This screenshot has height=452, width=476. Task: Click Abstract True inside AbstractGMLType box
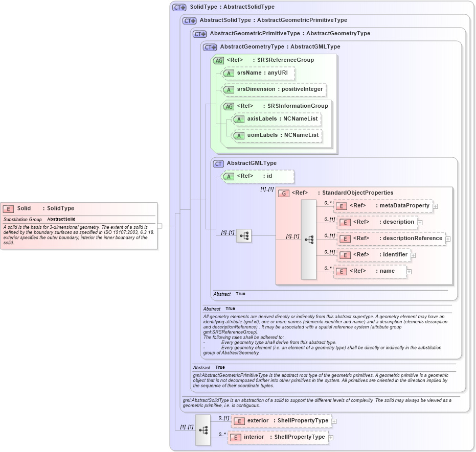click(229, 294)
